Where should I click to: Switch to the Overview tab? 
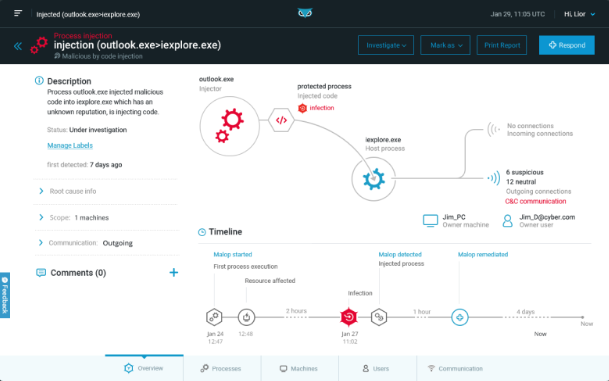pos(144,368)
